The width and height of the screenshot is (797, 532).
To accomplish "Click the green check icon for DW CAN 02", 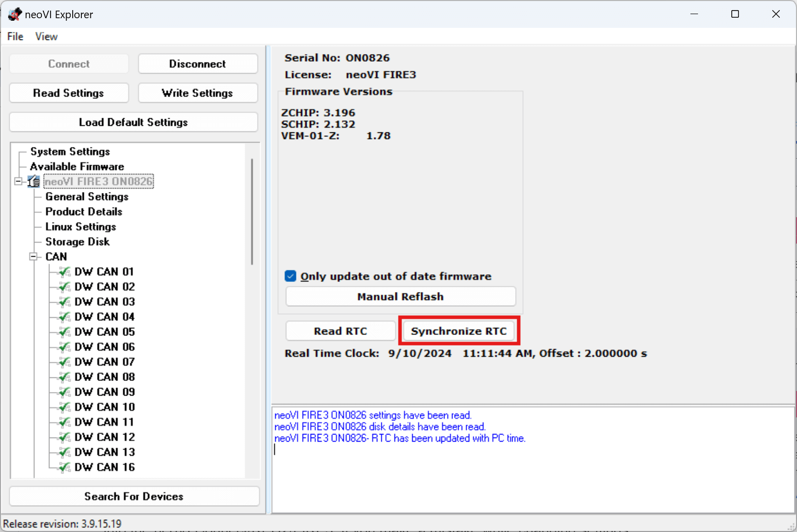I will point(64,287).
